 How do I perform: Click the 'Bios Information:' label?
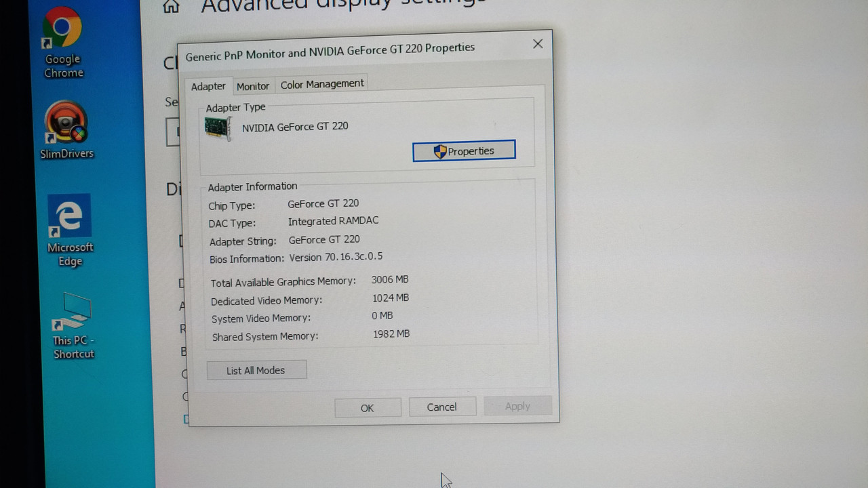coord(247,259)
